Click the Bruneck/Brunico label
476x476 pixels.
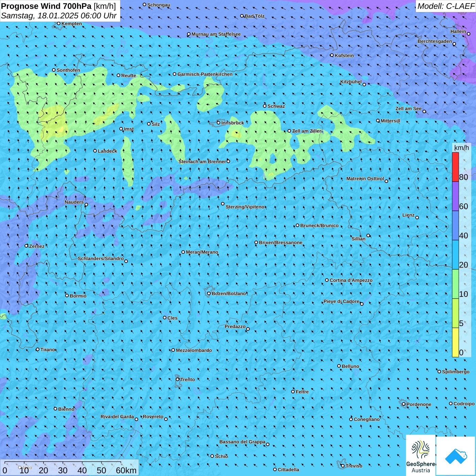319,225
